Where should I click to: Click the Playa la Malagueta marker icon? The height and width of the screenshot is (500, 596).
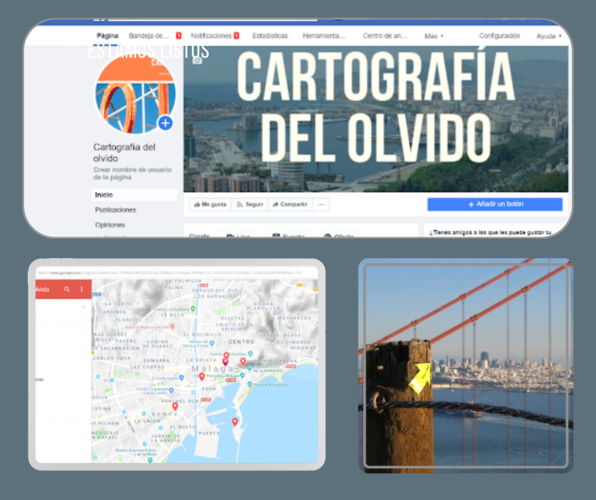[250, 384]
